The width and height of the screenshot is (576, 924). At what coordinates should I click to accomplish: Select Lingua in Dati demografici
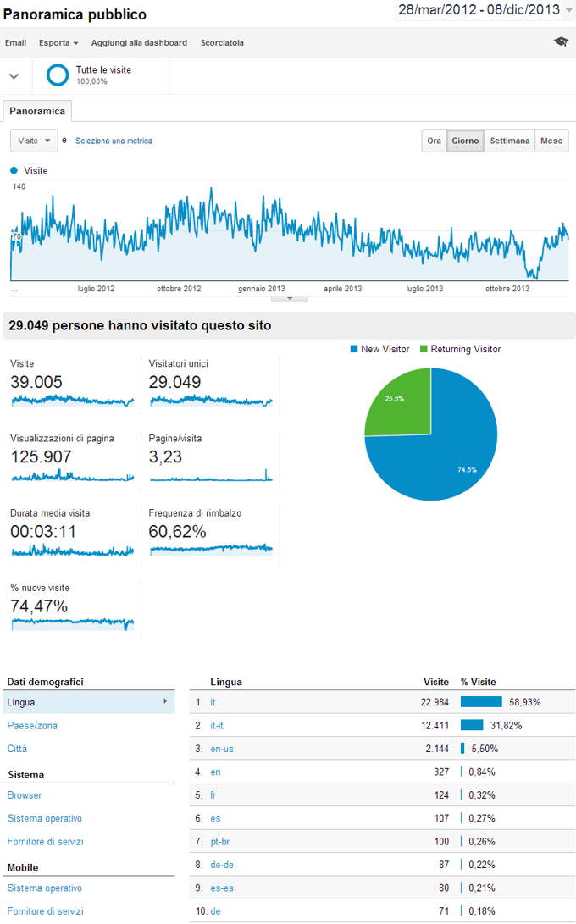89,702
